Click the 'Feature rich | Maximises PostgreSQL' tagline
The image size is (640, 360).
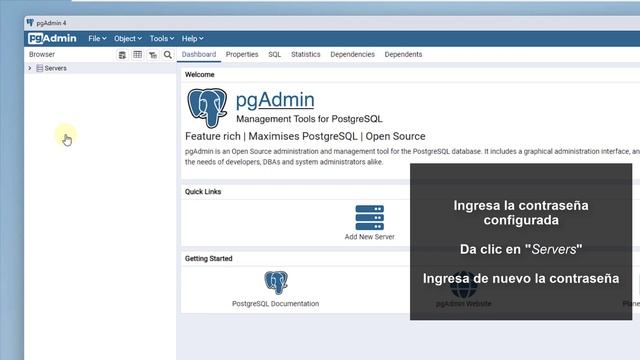[305, 136]
